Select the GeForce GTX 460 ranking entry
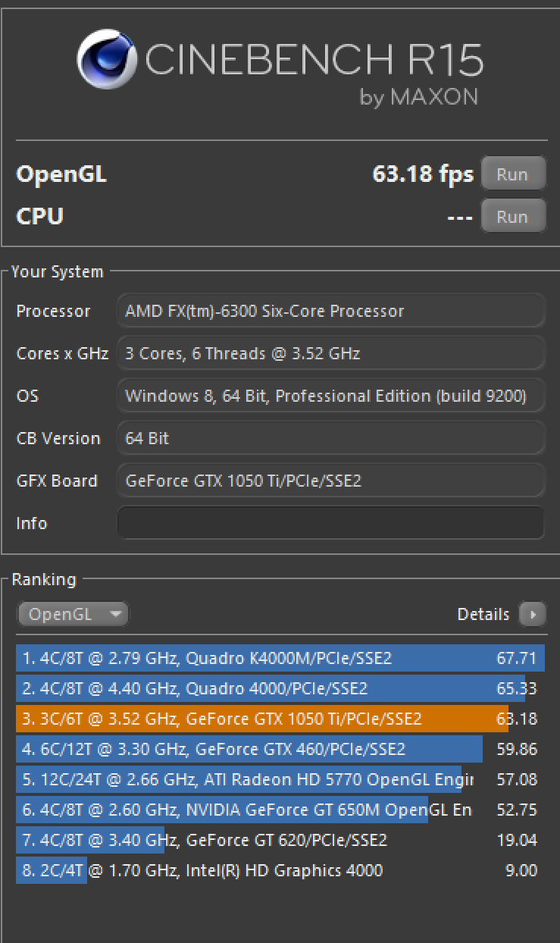Viewport: 560px width, 943px height. pyautogui.click(x=280, y=749)
